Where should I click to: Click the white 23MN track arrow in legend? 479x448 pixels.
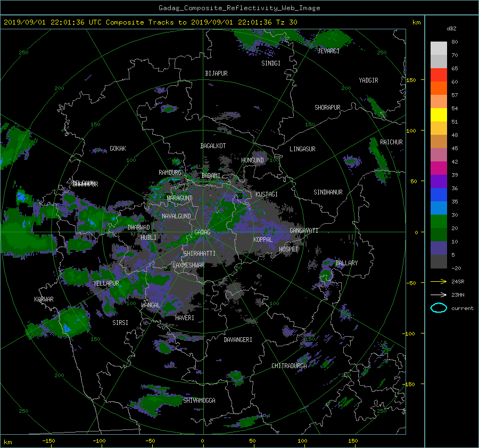[439, 295]
